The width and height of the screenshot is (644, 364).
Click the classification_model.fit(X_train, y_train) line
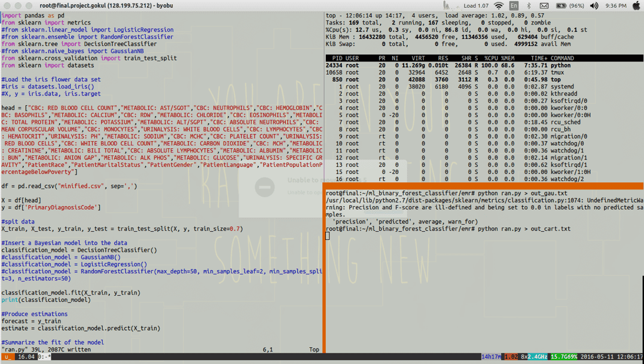click(71, 293)
